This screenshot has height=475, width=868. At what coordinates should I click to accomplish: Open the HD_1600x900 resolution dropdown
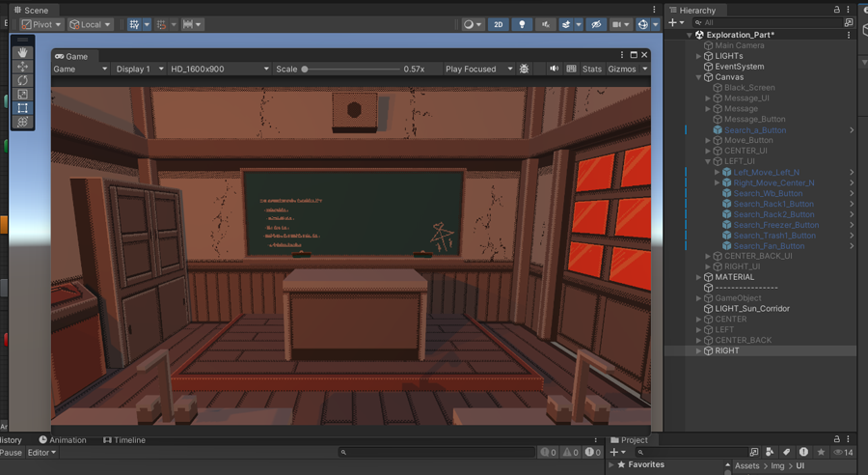pyautogui.click(x=219, y=70)
